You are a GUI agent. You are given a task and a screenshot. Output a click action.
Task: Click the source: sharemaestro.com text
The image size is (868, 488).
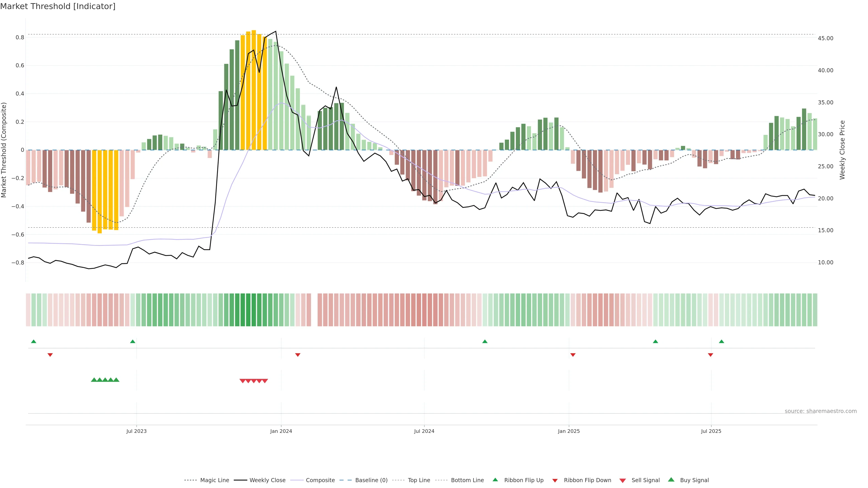pyautogui.click(x=821, y=411)
